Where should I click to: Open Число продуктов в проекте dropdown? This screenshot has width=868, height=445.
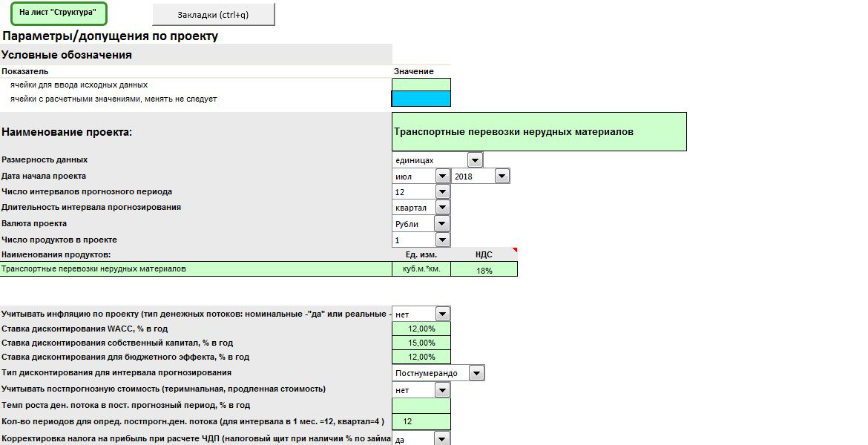coord(442,240)
